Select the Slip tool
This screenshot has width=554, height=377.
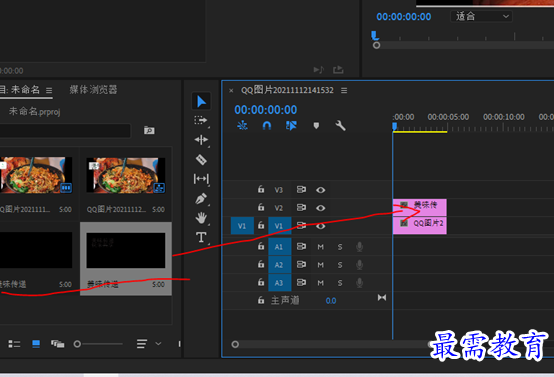pyautogui.click(x=201, y=179)
